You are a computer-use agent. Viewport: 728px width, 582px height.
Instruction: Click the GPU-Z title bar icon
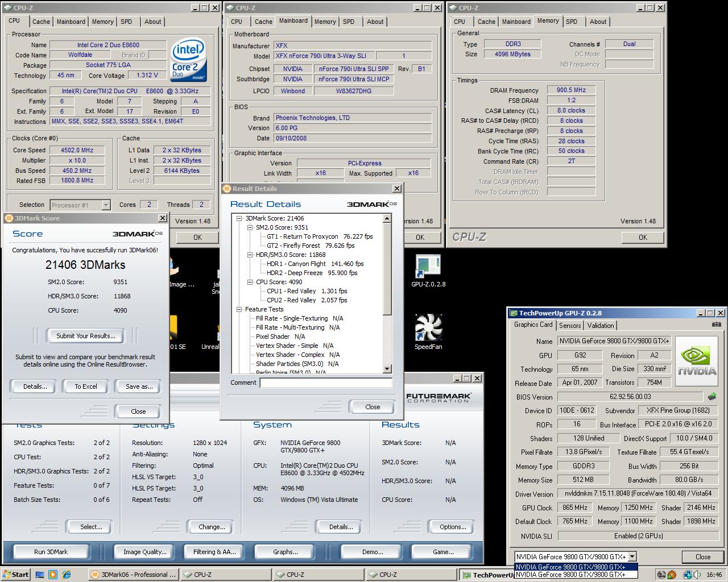(514, 313)
